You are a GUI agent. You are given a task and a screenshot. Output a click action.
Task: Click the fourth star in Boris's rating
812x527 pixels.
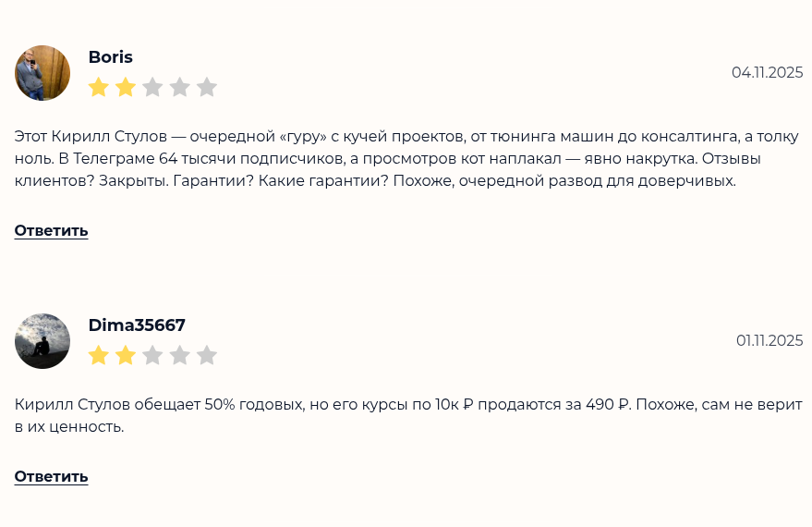[x=180, y=88]
